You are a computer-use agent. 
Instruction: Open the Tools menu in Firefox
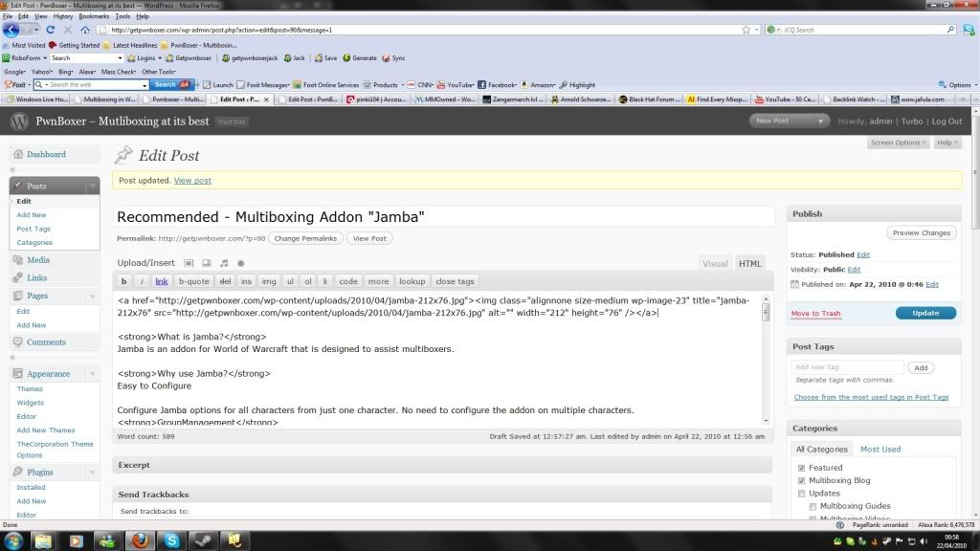tap(122, 16)
